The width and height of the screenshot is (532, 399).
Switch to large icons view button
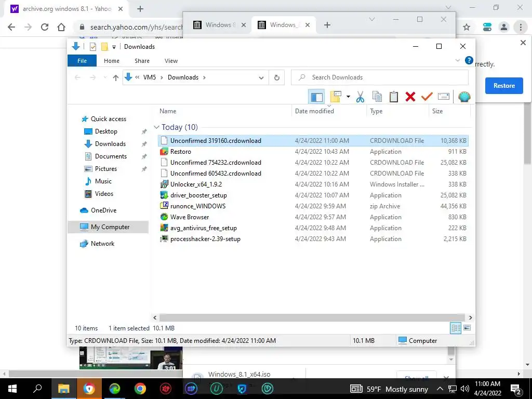[467, 328]
